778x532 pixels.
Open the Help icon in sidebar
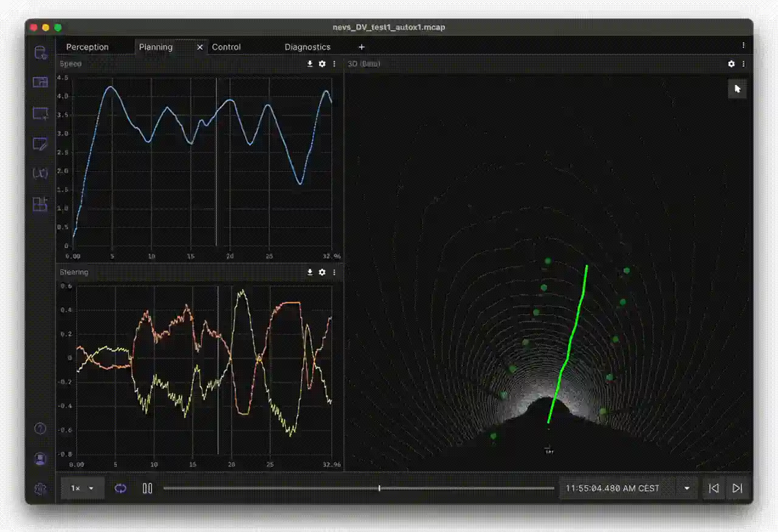[40, 429]
